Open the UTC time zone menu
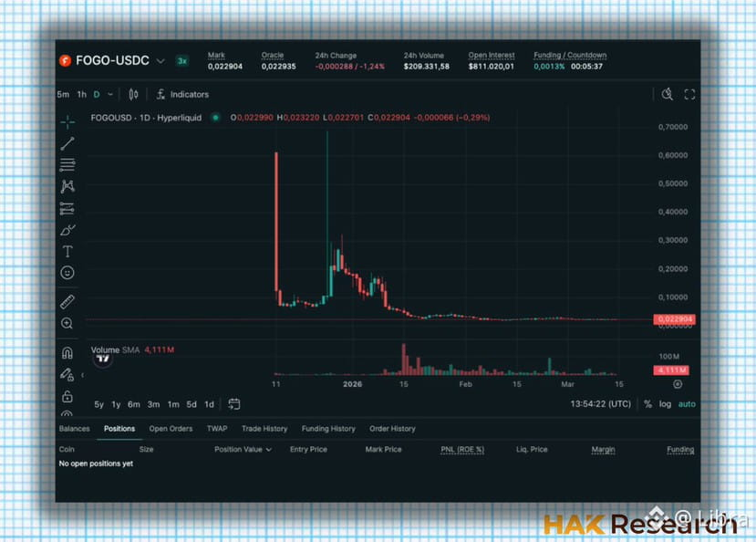This screenshot has height=542, width=756. pos(601,404)
